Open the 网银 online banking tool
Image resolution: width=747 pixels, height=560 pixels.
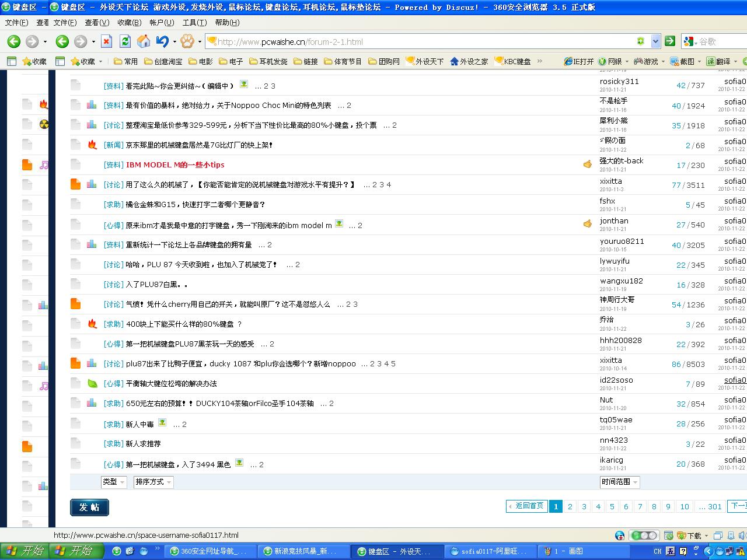tap(610, 61)
